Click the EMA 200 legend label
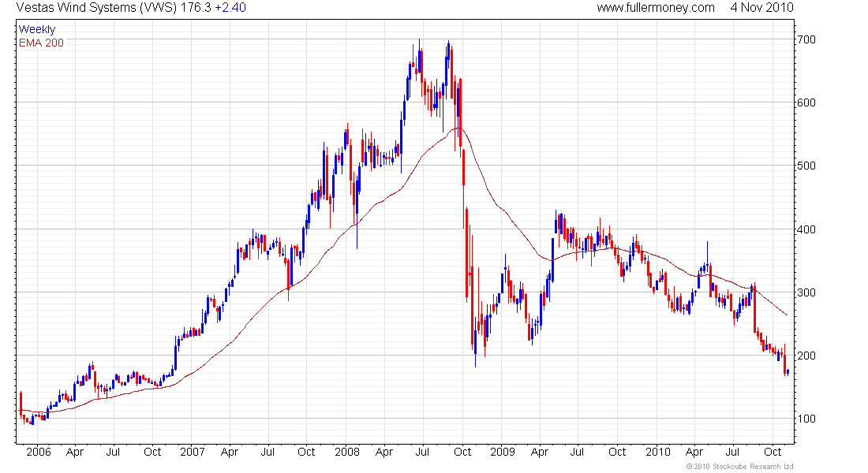Viewport: 868px width, 473px height. (x=41, y=43)
